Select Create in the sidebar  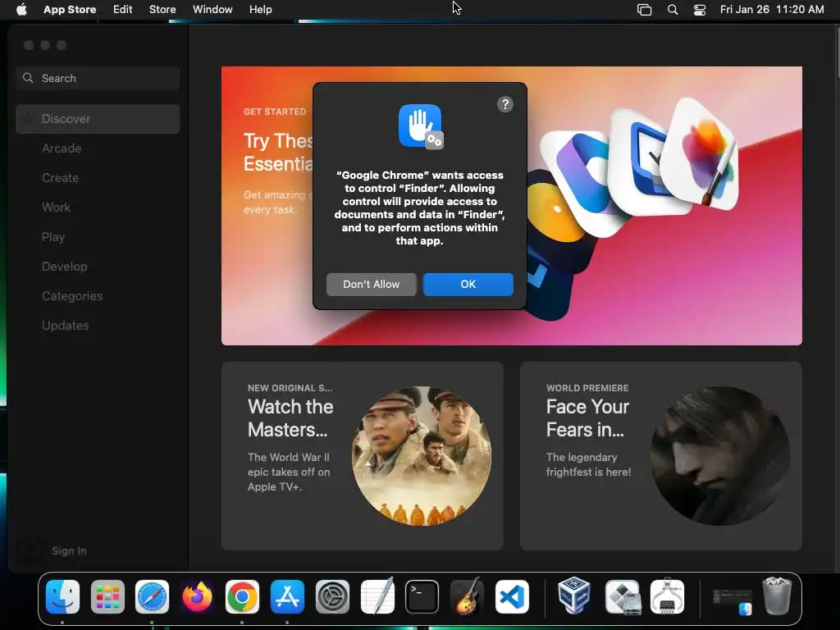[x=98, y=177]
